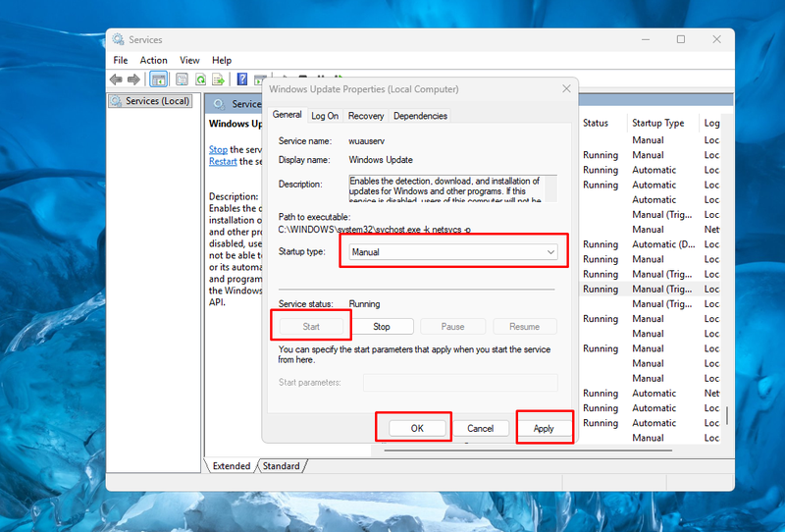Image resolution: width=785 pixels, height=532 pixels.
Task: Click the Services gear icon in title bar
Action: point(118,39)
